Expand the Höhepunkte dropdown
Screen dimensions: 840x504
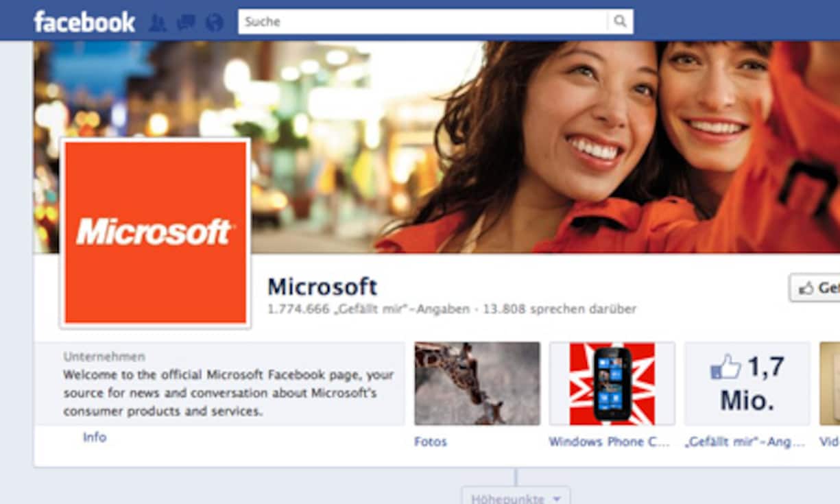pyautogui.click(x=515, y=497)
